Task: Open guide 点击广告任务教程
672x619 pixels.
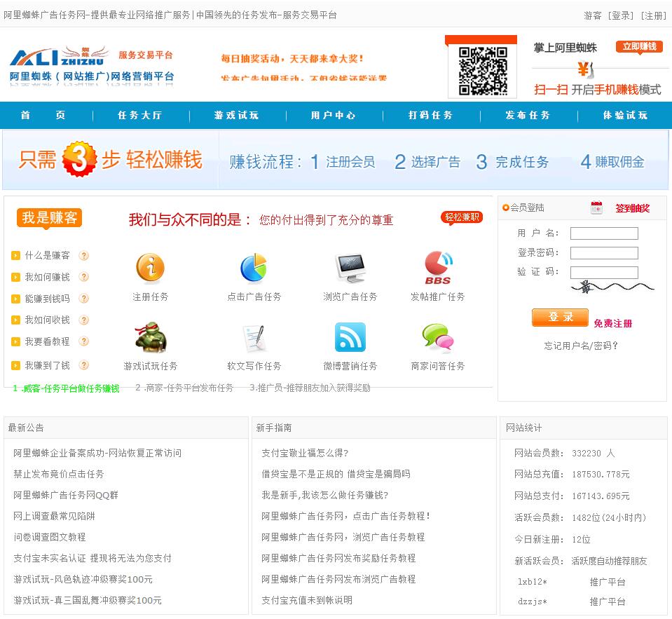Action: 346,516
